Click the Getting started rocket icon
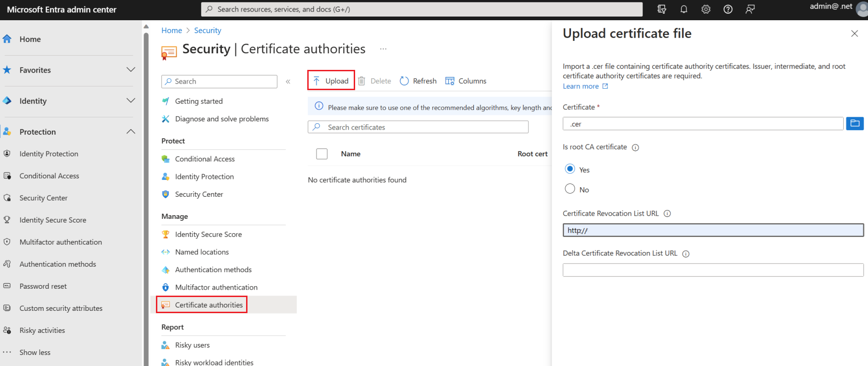This screenshot has width=868, height=366. point(166,101)
